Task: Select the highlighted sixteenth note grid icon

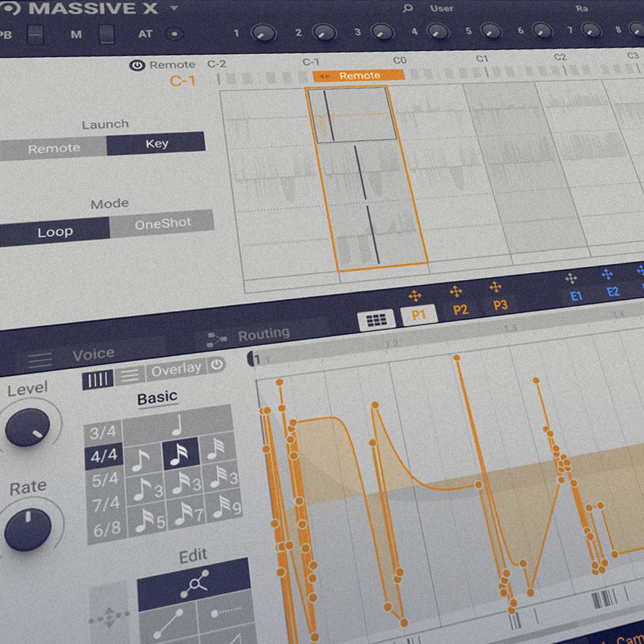Action: pos(180,454)
